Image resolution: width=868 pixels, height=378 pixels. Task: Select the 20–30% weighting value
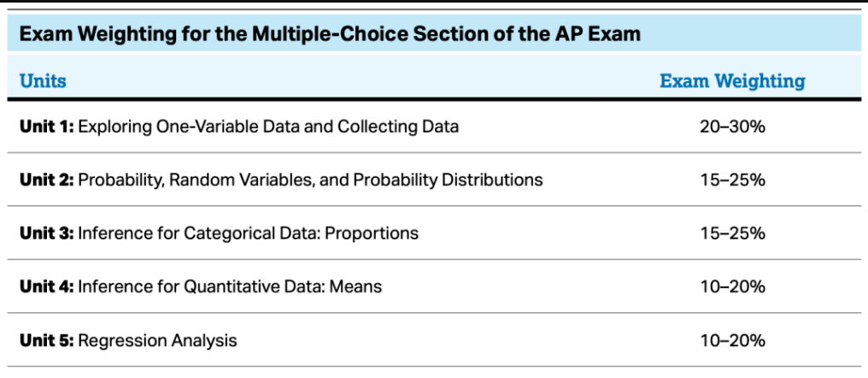click(732, 127)
